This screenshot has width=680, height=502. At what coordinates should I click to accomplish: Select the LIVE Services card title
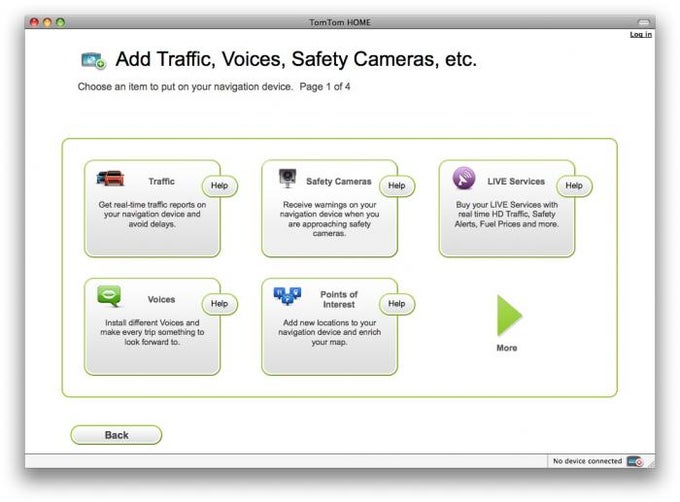click(x=516, y=181)
